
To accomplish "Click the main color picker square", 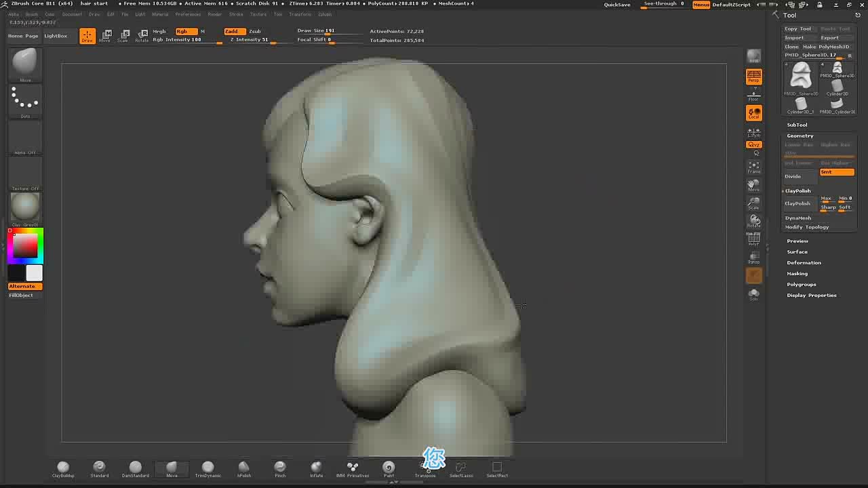I will point(26,246).
